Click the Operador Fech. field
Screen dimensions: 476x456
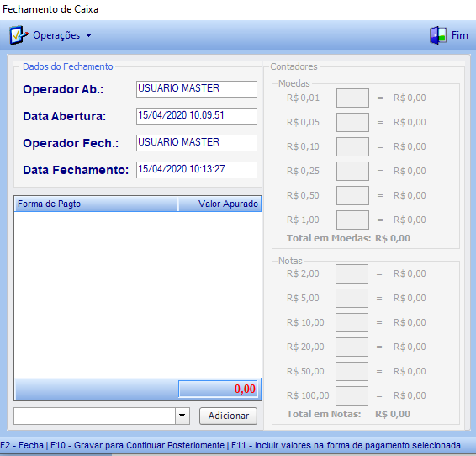(197, 143)
